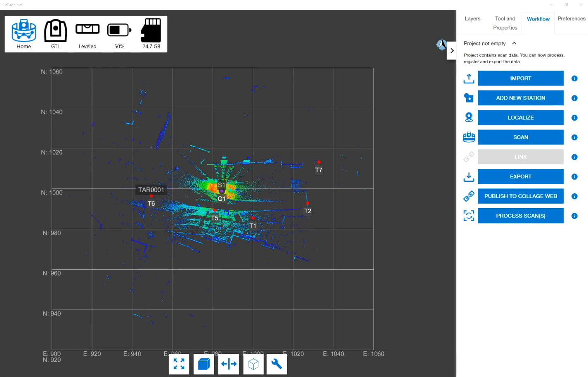Click the 24.7 GB SD card icon

tap(151, 30)
